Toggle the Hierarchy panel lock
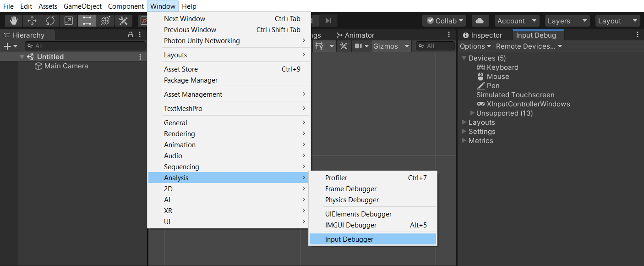This screenshot has height=266, width=644. pyautogui.click(x=130, y=35)
